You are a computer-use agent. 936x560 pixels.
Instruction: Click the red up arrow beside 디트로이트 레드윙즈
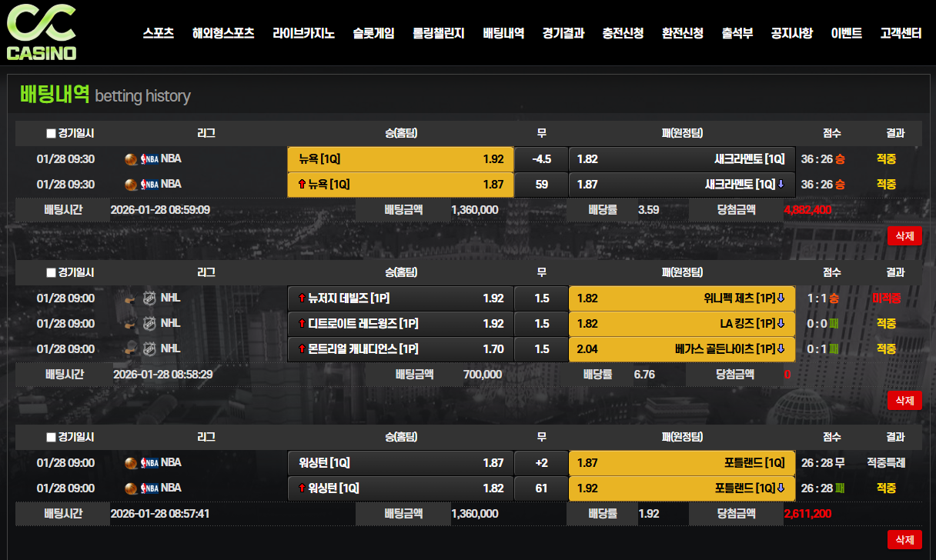[x=302, y=324]
